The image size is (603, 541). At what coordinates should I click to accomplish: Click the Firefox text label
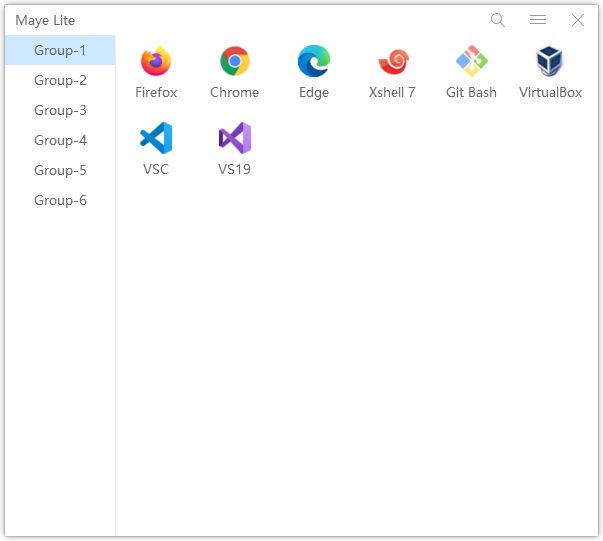pos(156,93)
